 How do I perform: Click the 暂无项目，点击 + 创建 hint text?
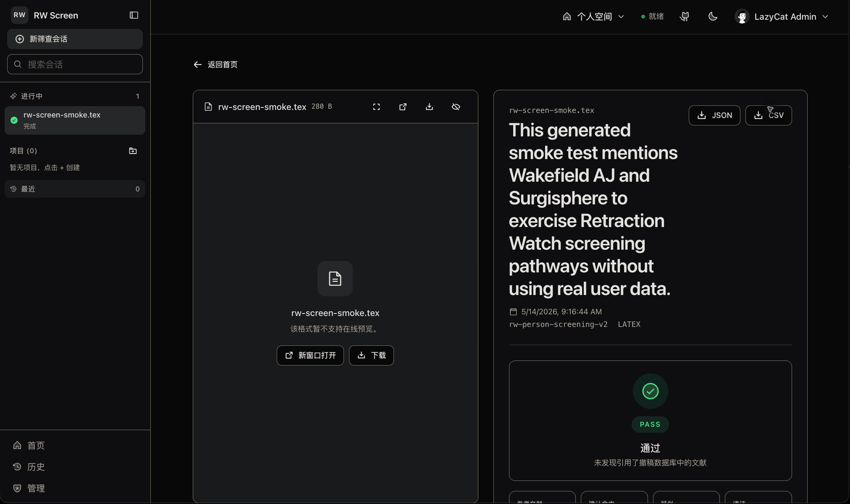[45, 167]
